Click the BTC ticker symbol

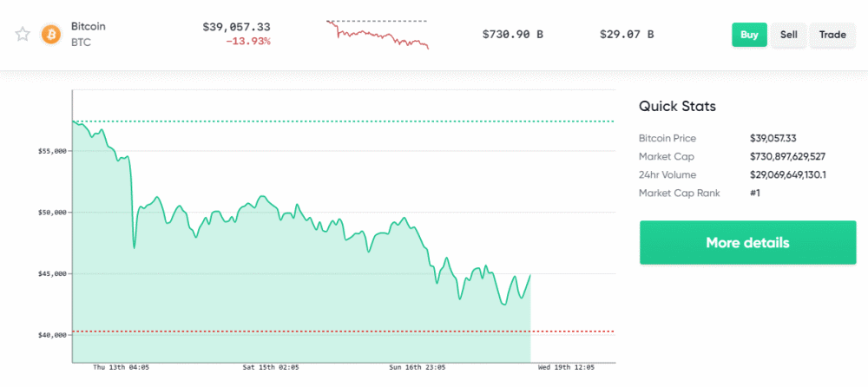(x=81, y=41)
